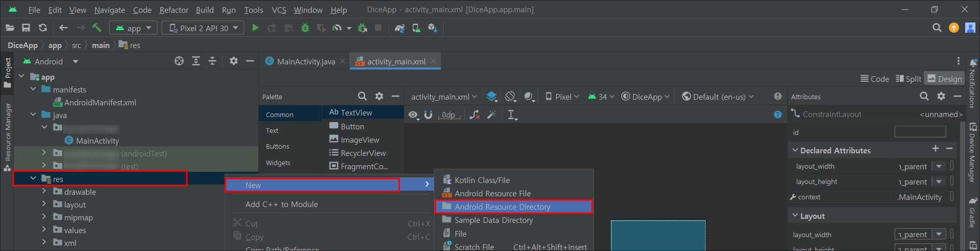
Task: Open the Build menu
Action: point(205,10)
